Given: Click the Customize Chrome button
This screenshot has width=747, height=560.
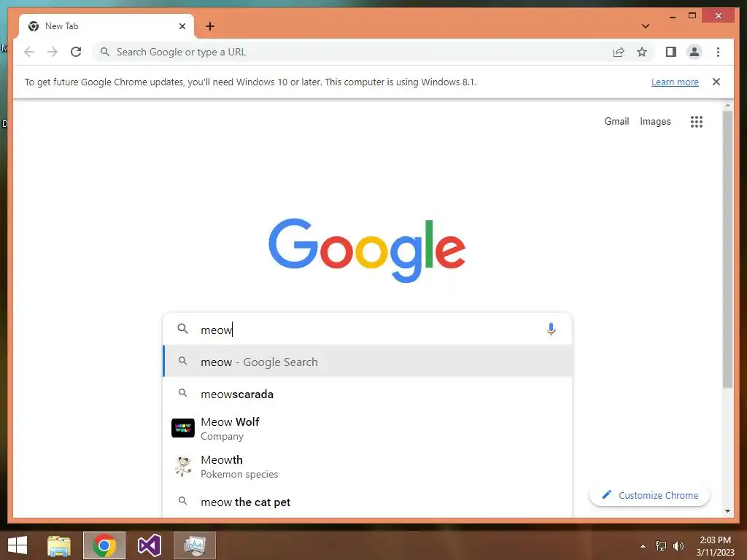Looking at the screenshot, I should tap(649, 495).
